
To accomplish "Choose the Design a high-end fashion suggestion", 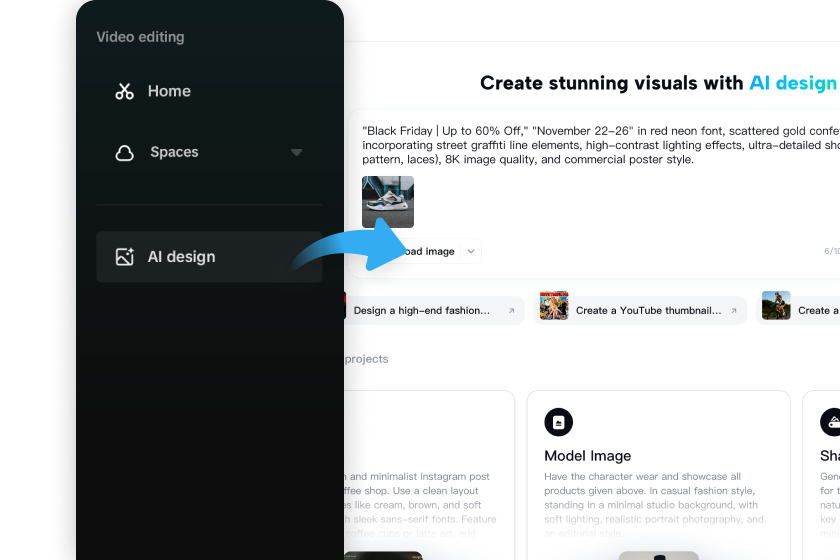I will [421, 311].
